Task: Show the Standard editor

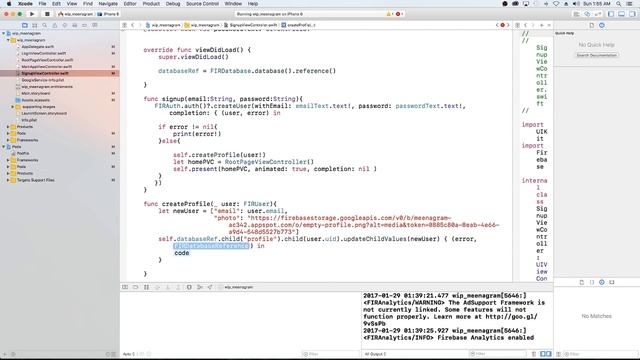Action: 576,14
